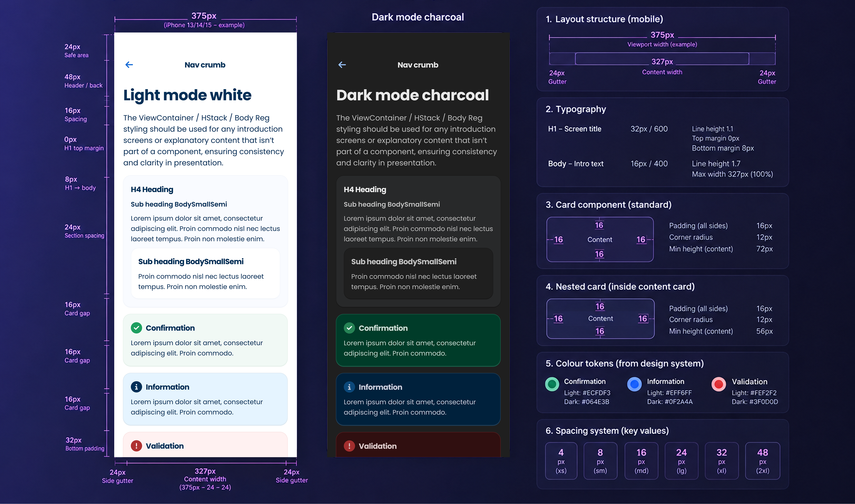Click the 'Confirmation' title in the light card
Image resolution: width=855 pixels, height=504 pixels.
[170, 328]
